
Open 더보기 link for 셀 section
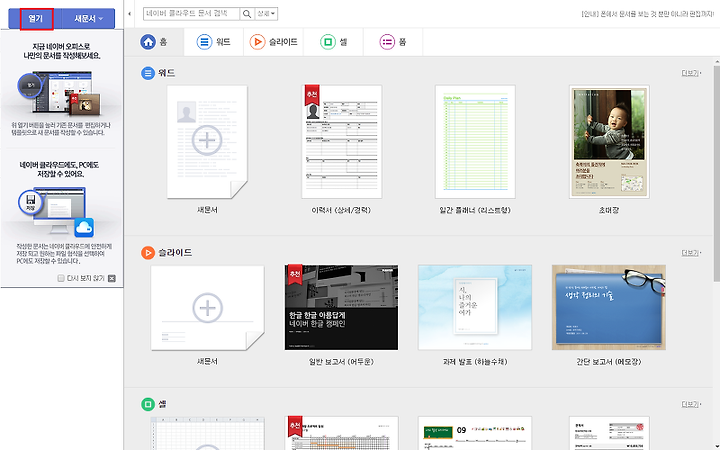pos(691,405)
